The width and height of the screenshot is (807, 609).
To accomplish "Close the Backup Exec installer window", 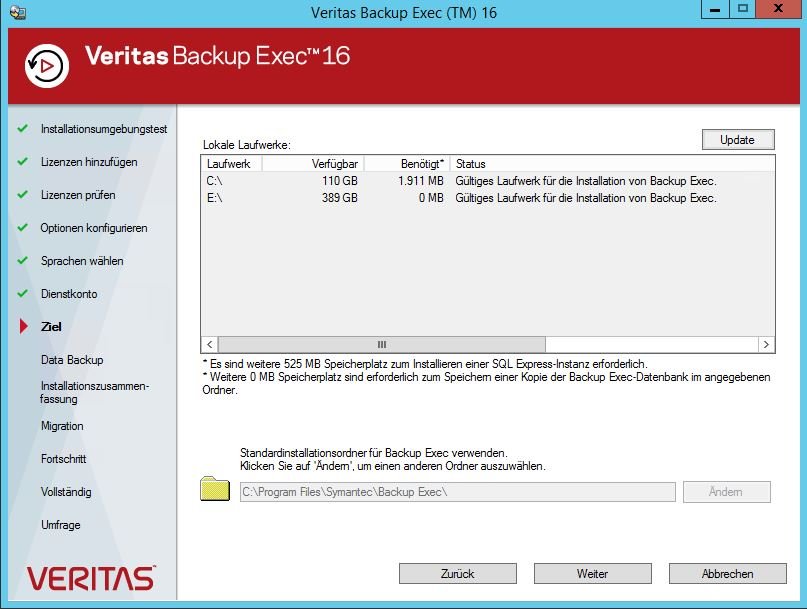I will 778,8.
